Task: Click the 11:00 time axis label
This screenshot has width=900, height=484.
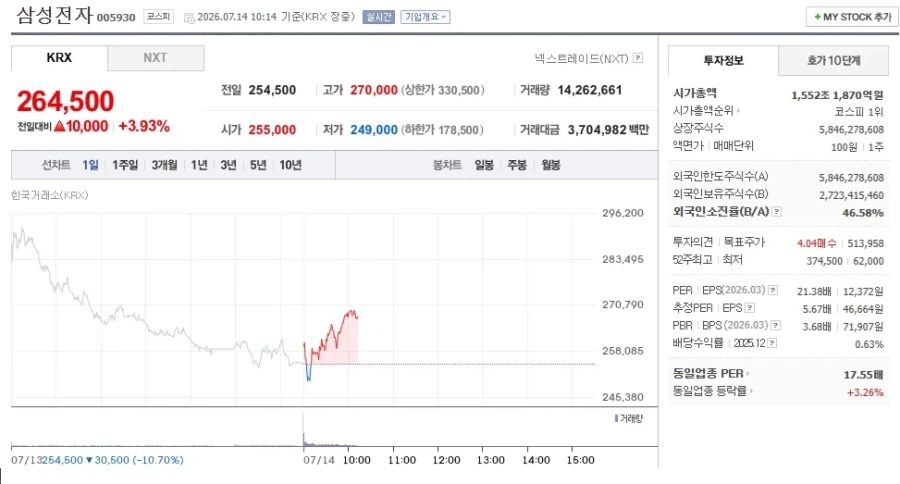Action: [401, 460]
